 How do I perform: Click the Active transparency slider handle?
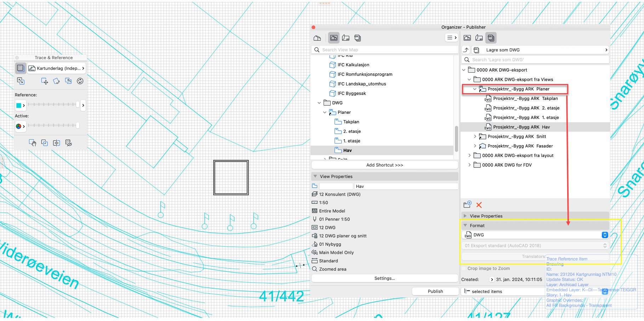pos(78,125)
